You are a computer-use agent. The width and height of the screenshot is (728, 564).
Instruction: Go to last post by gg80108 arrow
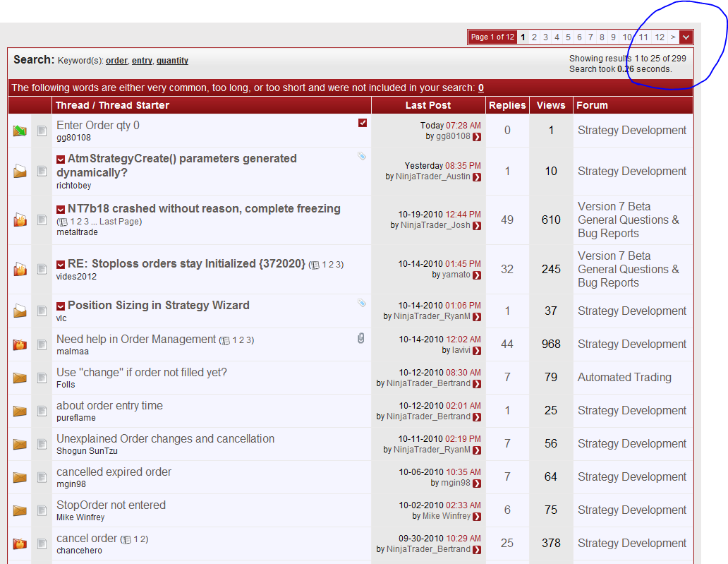coord(477,136)
